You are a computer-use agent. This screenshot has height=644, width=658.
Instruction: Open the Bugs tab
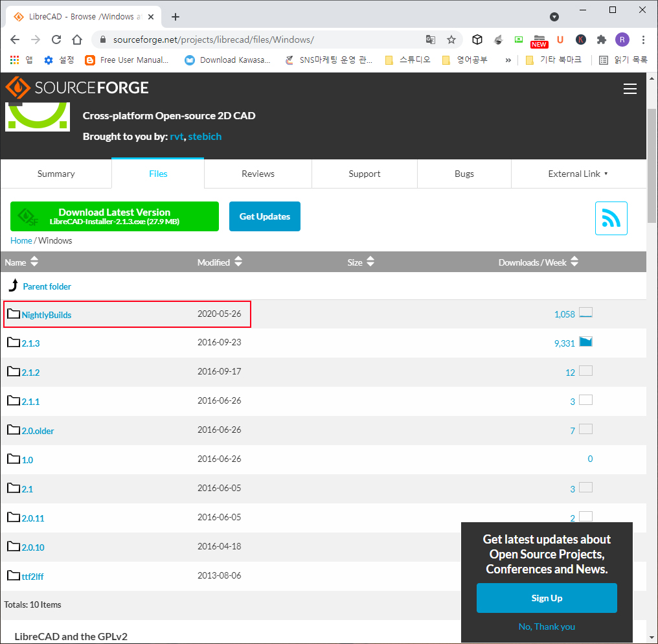tap(464, 174)
